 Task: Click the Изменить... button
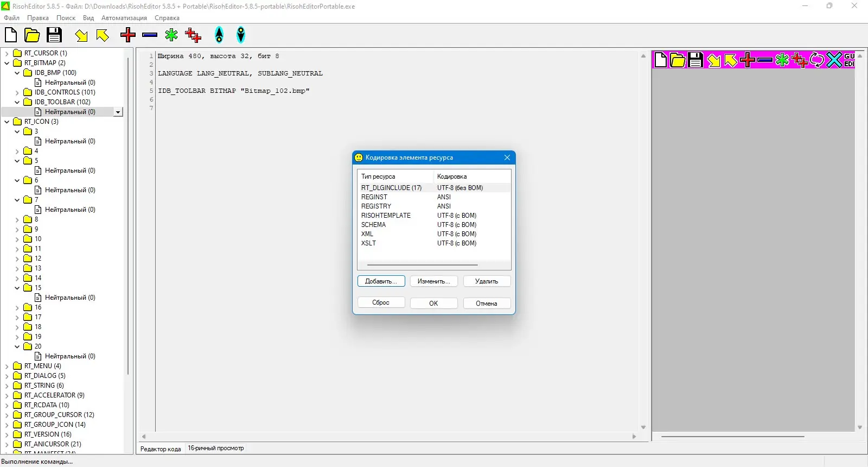click(434, 281)
